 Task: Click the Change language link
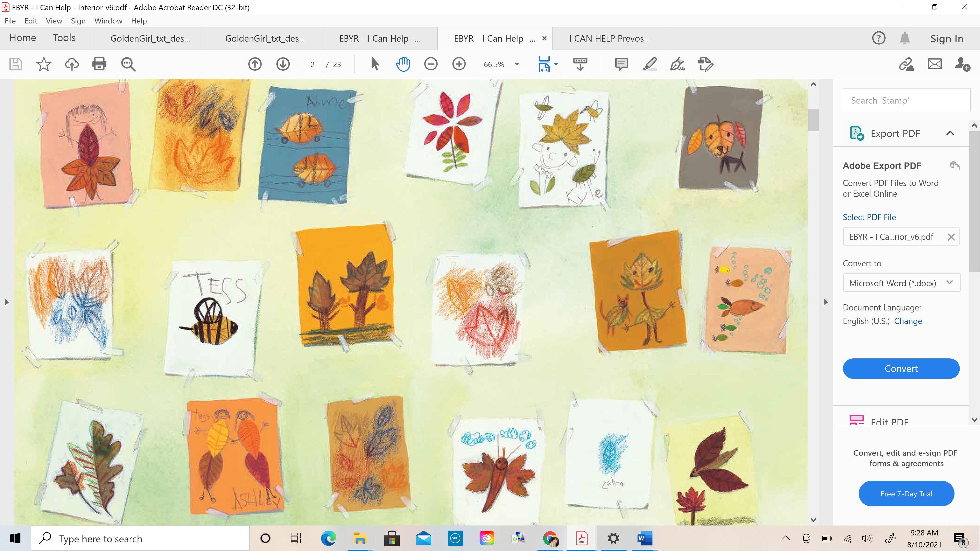click(x=908, y=321)
